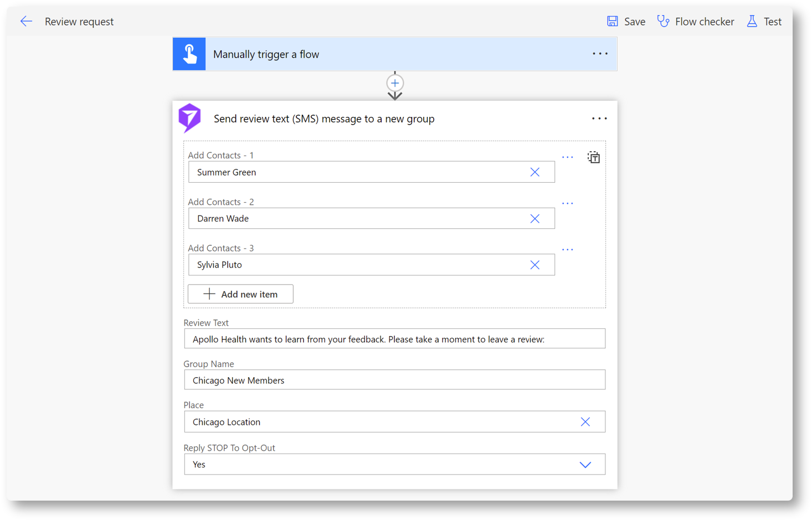
Task: Remove Summer Green from contacts
Action: pos(535,172)
